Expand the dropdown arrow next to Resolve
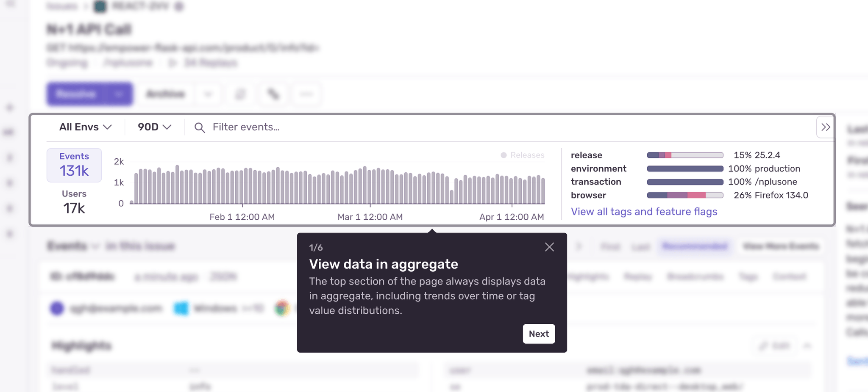The image size is (868, 392). [x=119, y=94]
